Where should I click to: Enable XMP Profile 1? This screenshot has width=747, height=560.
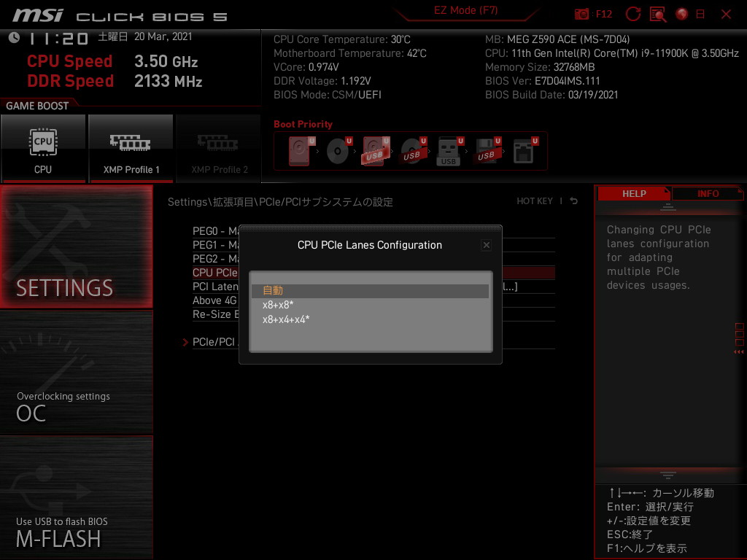[131, 148]
